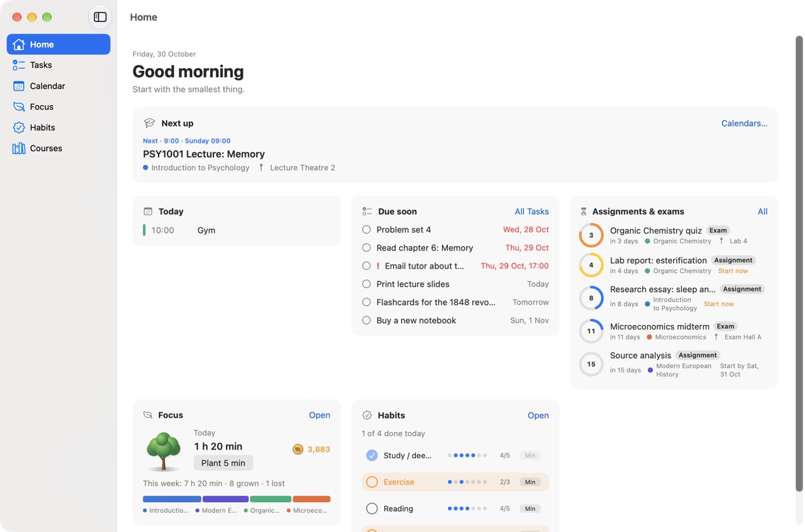Screen dimensions: 805x532
Task: Click All in Assignments & exams
Action: [x=762, y=212]
